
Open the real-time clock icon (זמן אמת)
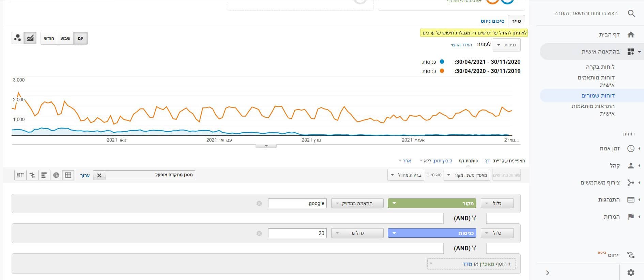point(631,148)
